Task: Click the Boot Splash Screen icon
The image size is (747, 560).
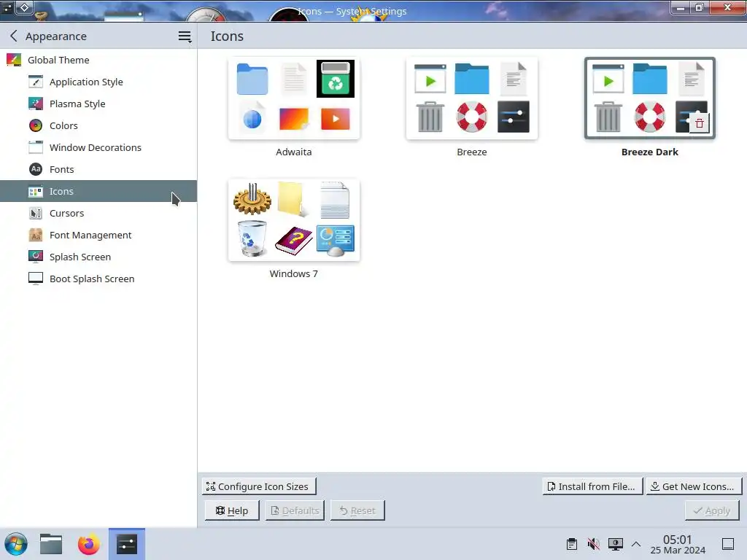Action: tap(36, 279)
